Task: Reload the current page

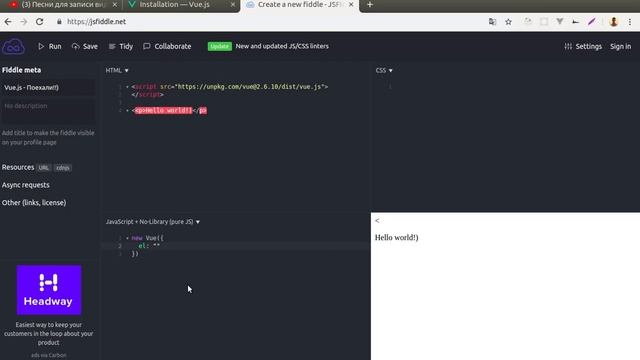Action: [40, 22]
